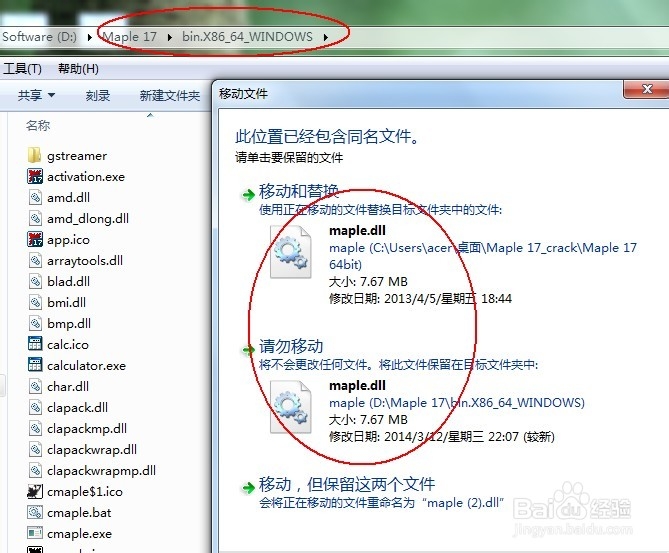Image resolution: width=669 pixels, height=553 pixels.
Task: Select the activation.exe icon
Action: tap(35, 176)
